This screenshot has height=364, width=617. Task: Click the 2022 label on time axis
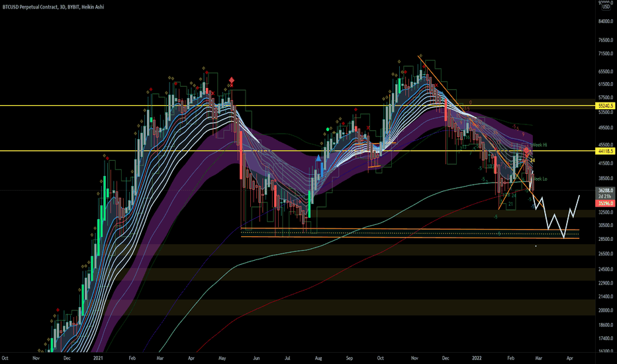(x=477, y=358)
